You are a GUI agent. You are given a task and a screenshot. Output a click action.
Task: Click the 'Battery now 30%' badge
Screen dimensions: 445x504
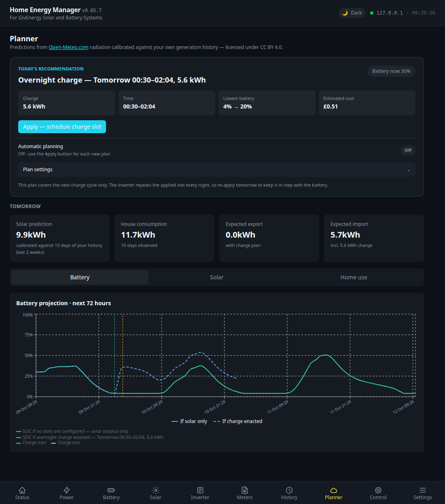[391, 71]
